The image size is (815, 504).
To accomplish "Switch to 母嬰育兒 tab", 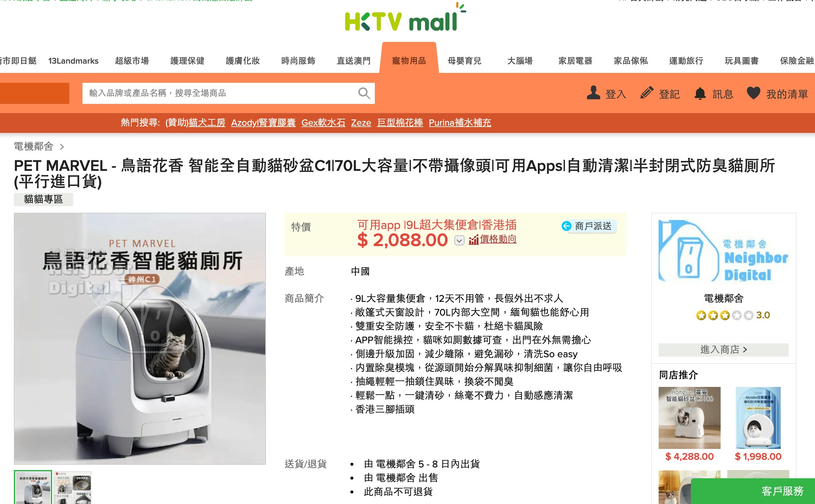I will [x=464, y=61].
